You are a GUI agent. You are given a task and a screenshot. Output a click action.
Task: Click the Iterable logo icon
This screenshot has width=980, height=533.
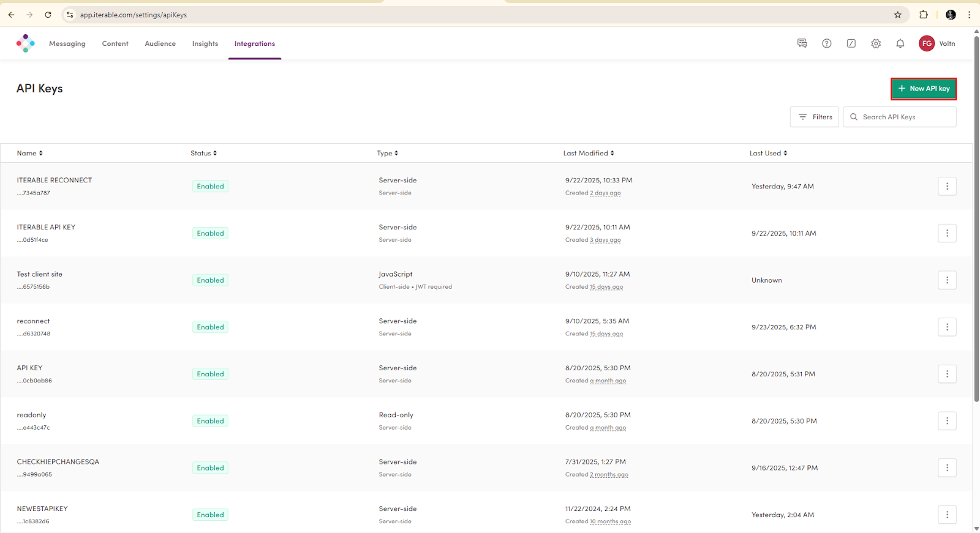[x=25, y=43]
